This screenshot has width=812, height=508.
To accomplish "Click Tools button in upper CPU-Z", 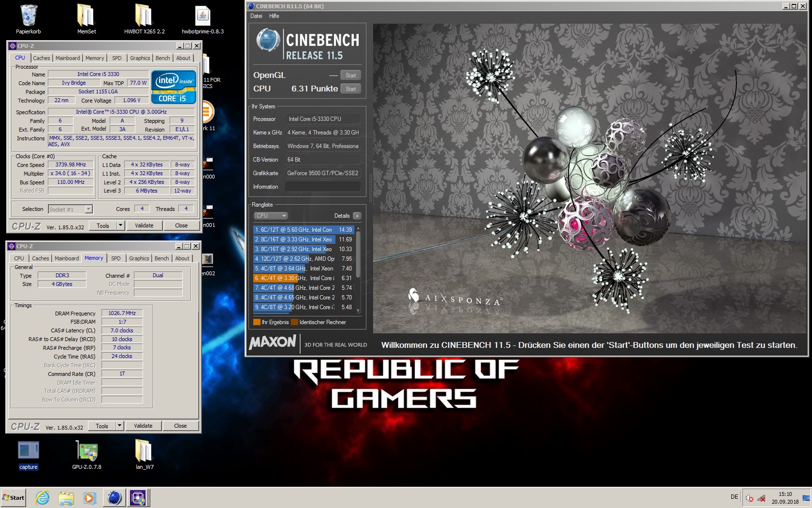I will (x=103, y=225).
